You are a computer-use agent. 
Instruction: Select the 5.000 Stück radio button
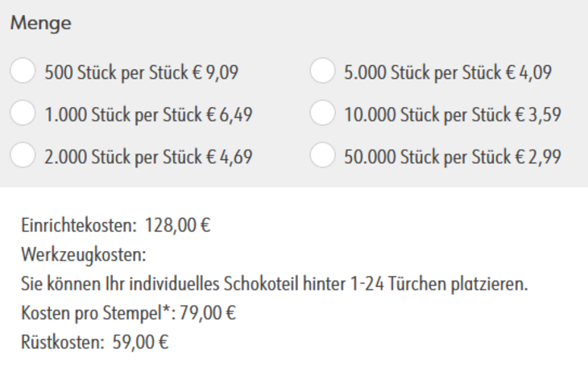[322, 72]
